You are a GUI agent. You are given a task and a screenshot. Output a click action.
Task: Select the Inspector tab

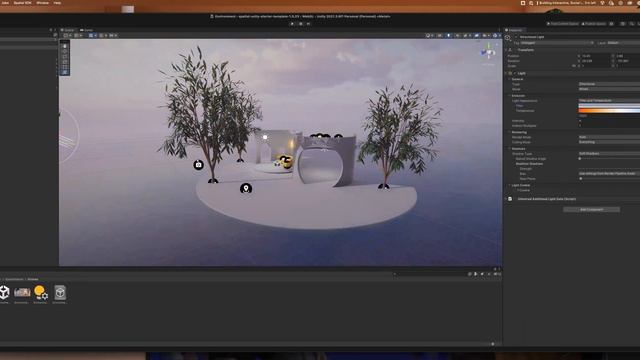tap(514, 30)
